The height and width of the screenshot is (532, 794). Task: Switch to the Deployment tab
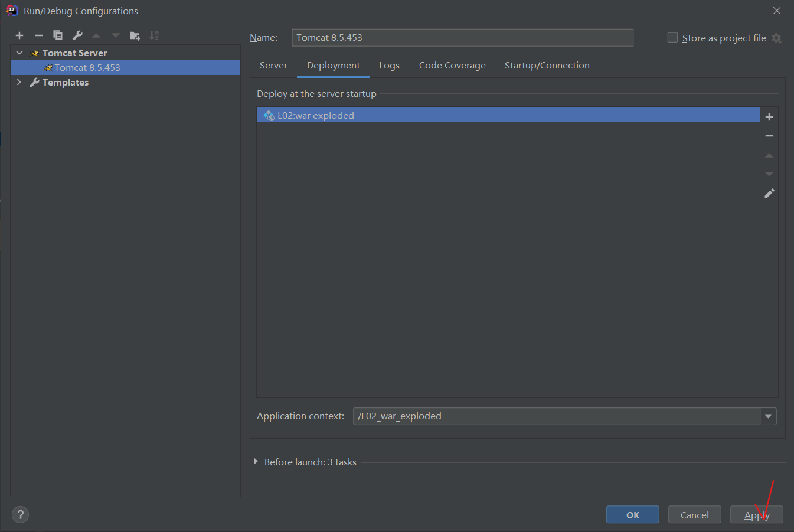(334, 66)
